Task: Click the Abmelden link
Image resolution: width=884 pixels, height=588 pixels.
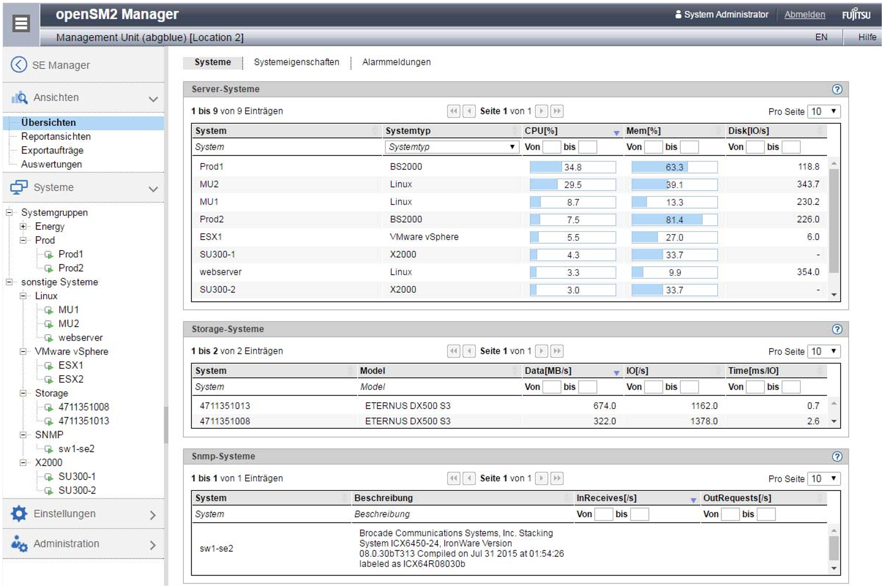Action: [804, 15]
